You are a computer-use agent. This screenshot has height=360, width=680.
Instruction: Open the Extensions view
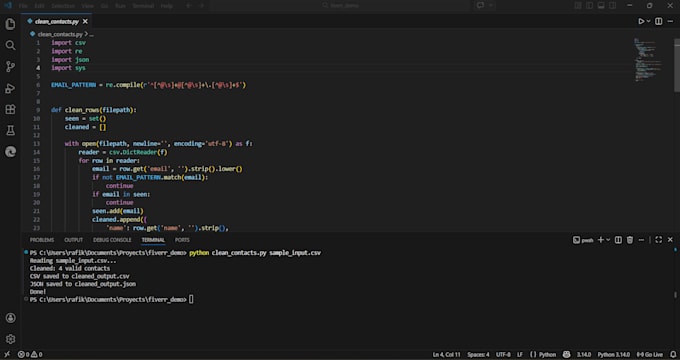[x=10, y=109]
